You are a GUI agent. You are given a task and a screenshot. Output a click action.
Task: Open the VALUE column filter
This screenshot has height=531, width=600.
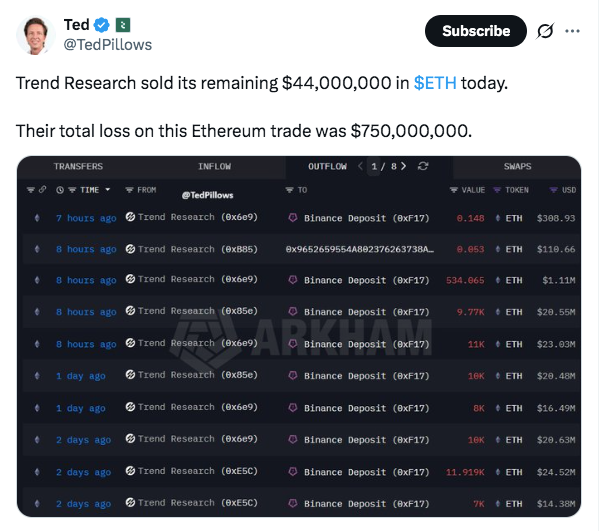point(454,190)
